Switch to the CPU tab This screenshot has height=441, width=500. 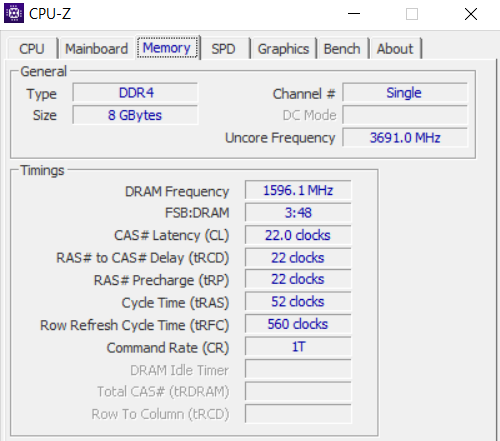(32, 49)
